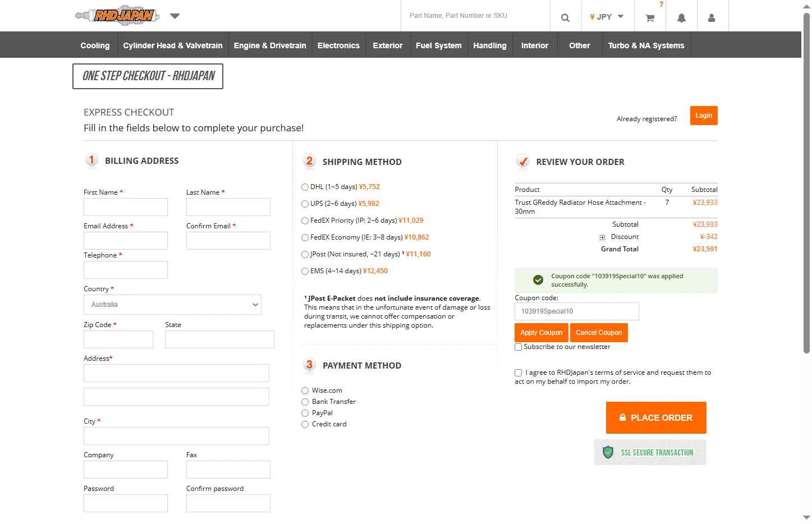Click the Place Order button
812x524 pixels.
click(x=656, y=417)
